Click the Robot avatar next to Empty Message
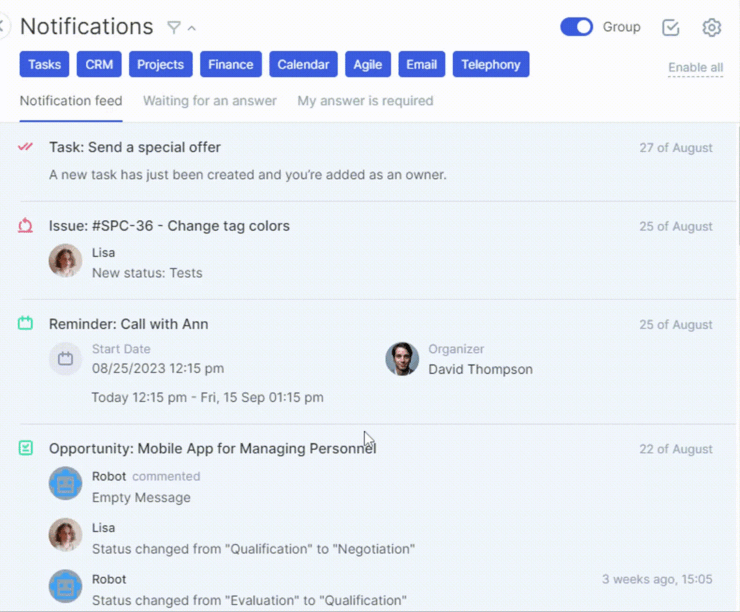The width and height of the screenshot is (740, 612). (66, 483)
